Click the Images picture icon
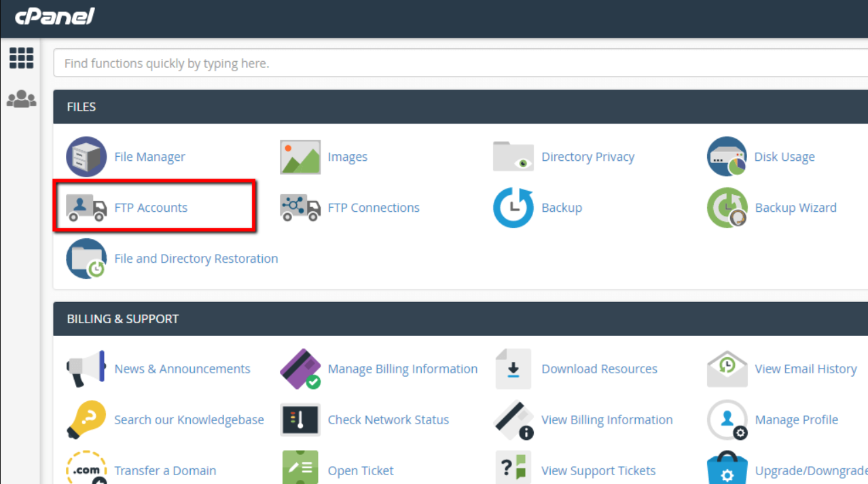Image resolution: width=868 pixels, height=484 pixels. click(x=300, y=157)
